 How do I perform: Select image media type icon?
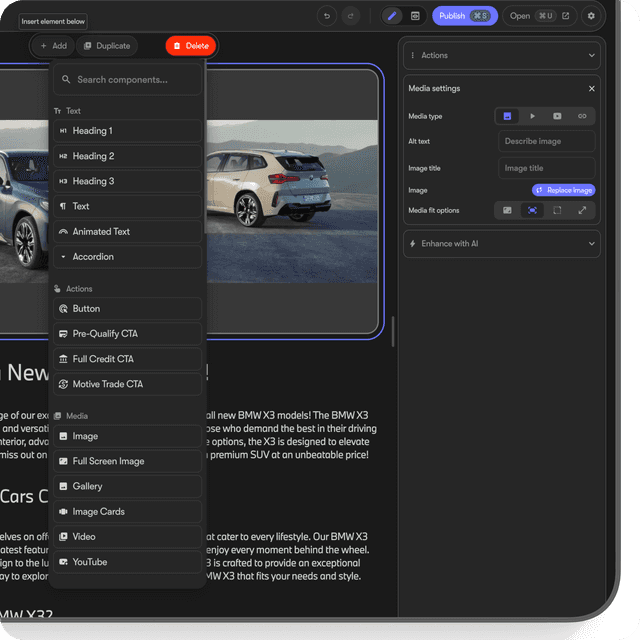click(x=507, y=116)
